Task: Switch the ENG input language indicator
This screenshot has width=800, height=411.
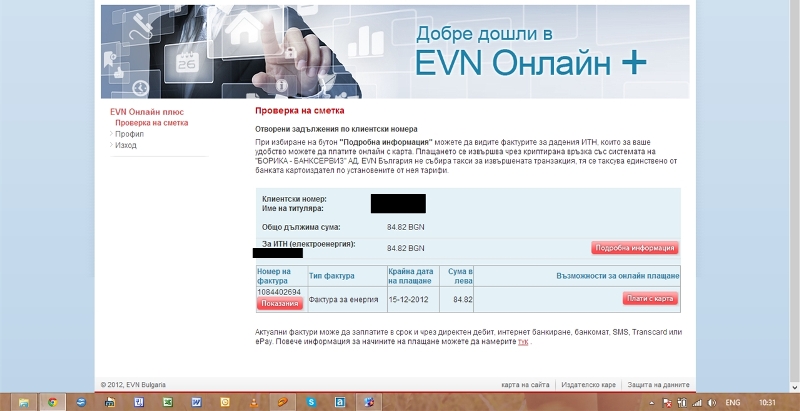Action: [x=733, y=402]
